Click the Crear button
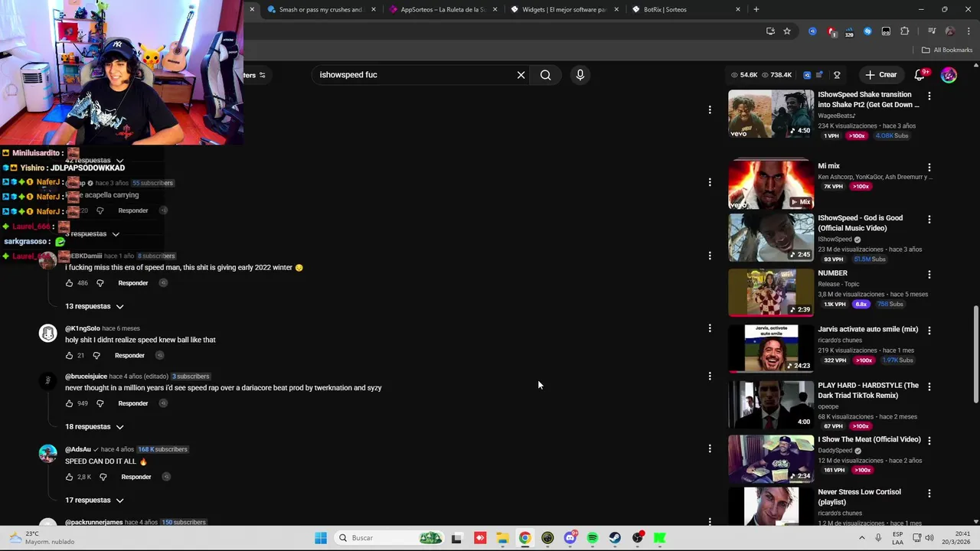The height and width of the screenshot is (551, 980). click(880, 75)
